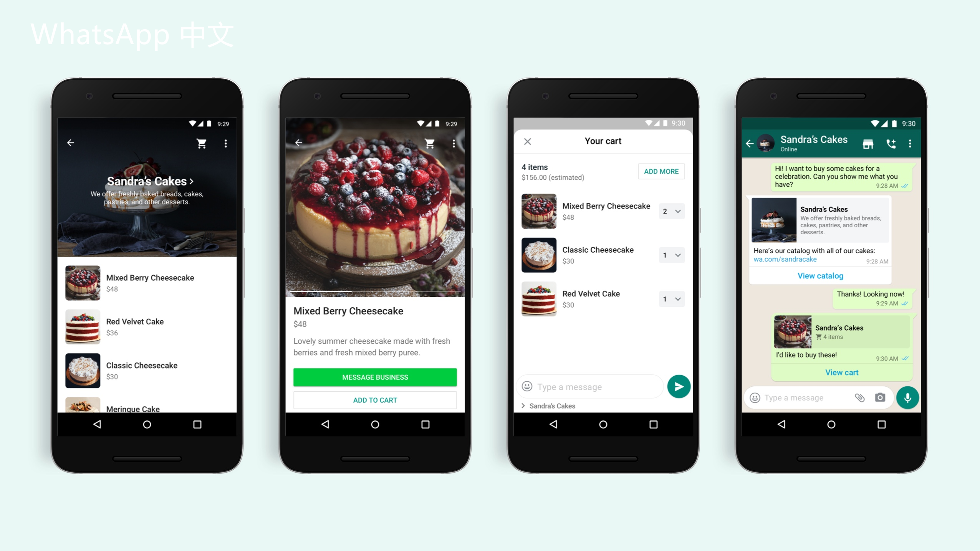The height and width of the screenshot is (551, 980).
Task: Click MESSAGE BUSINESS green button
Action: 375,377
